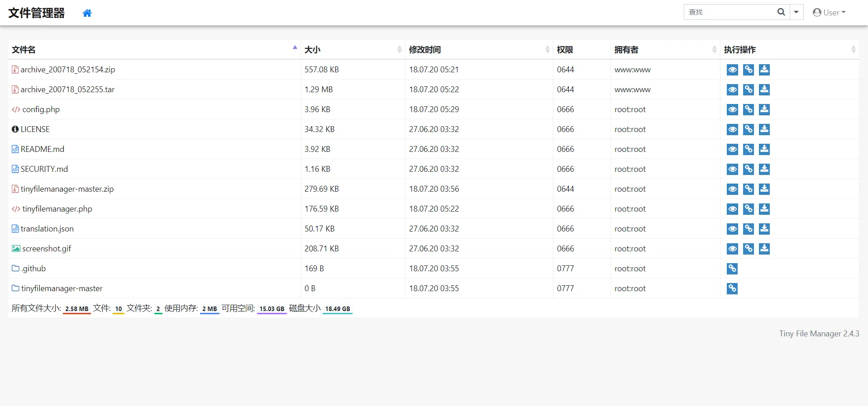
Task: Click permissions 0777 of .github folder
Action: (x=566, y=269)
